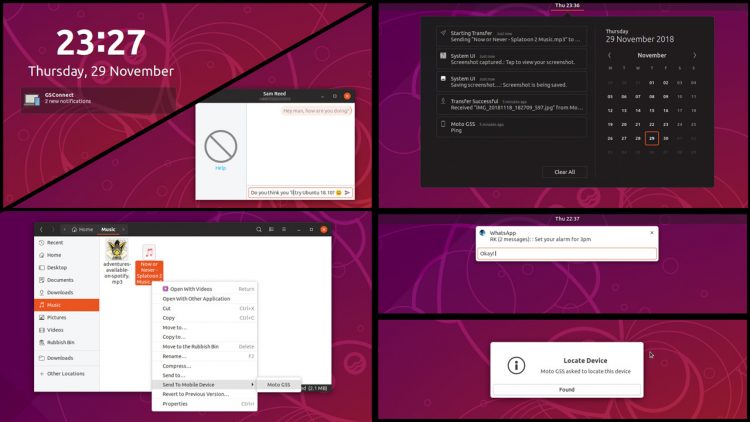Click the GSConnect laptop icon on lock screen

(x=32, y=100)
